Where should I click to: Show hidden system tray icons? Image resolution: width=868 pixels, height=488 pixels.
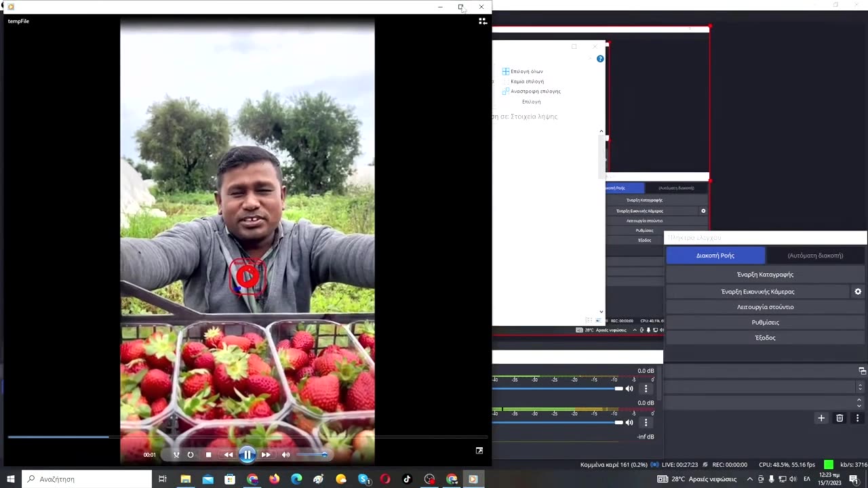pyautogui.click(x=749, y=479)
